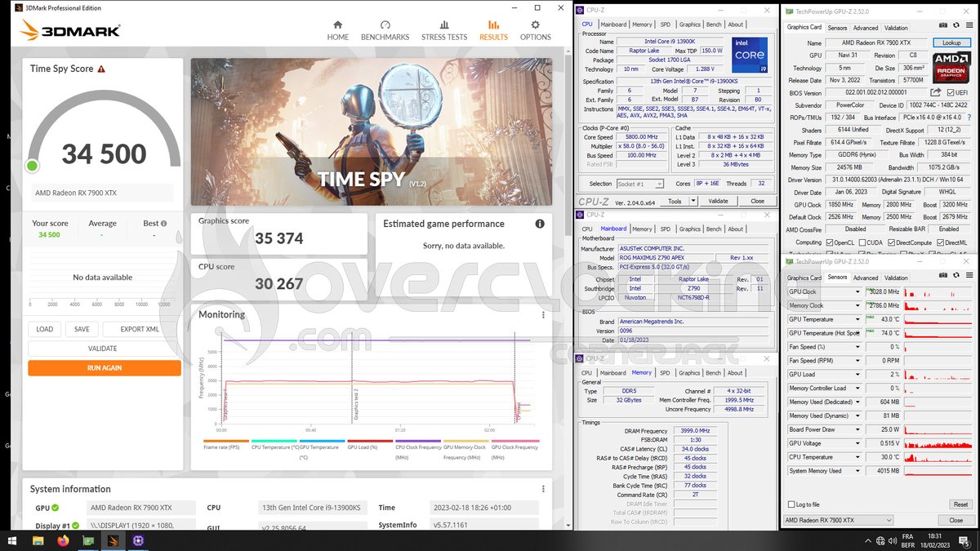Image resolution: width=980 pixels, height=551 pixels.
Task: Toggle CUDA checkbox in GPU-Z
Action: [x=862, y=242]
